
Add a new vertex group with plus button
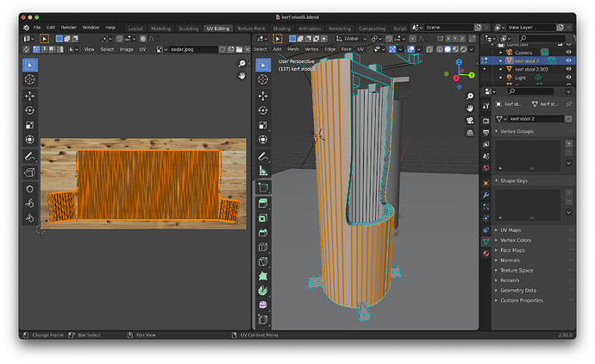(569, 143)
